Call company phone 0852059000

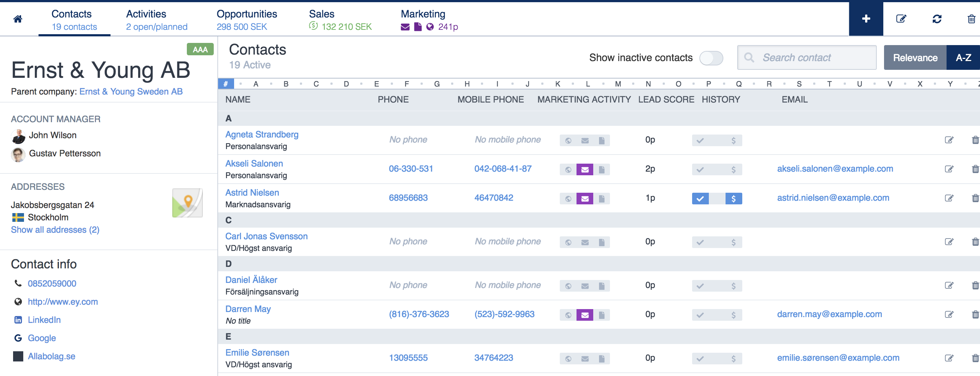tap(52, 284)
